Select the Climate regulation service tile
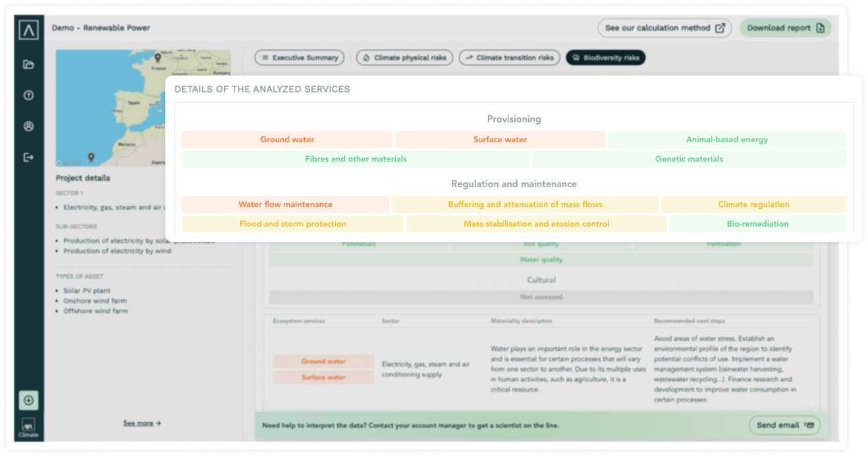Viewport: 868px width, 456px height. tap(753, 204)
